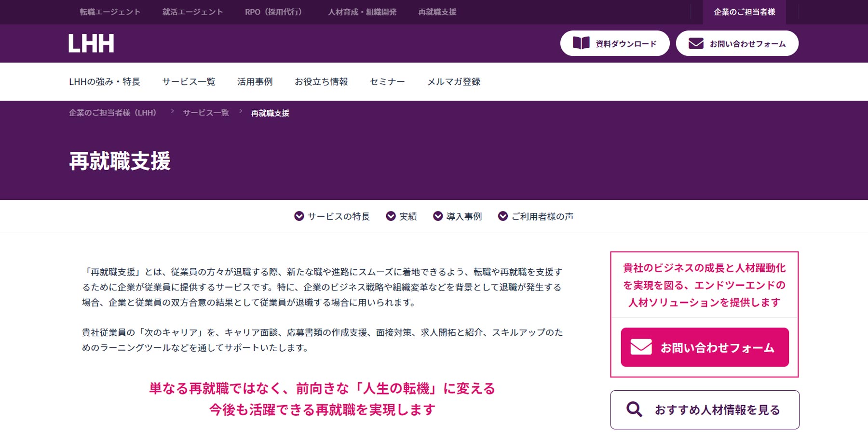Click the paragraph starting 貴社従業員の「次のキャリア」

click(x=322, y=340)
